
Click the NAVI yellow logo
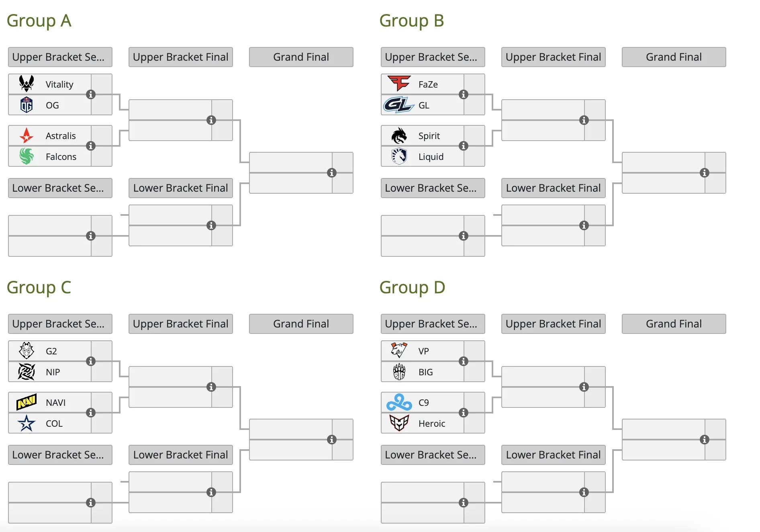click(27, 402)
